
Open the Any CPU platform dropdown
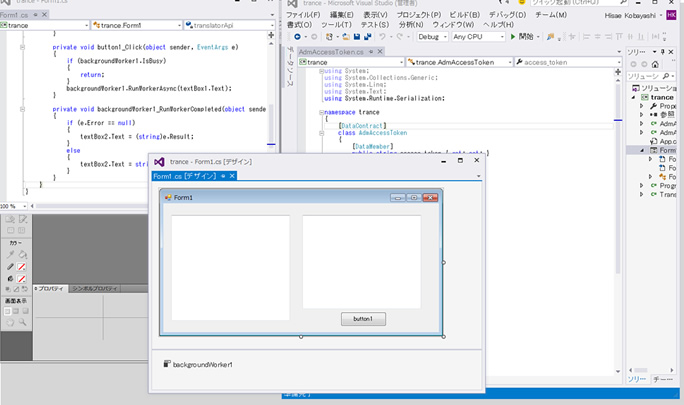478,37
